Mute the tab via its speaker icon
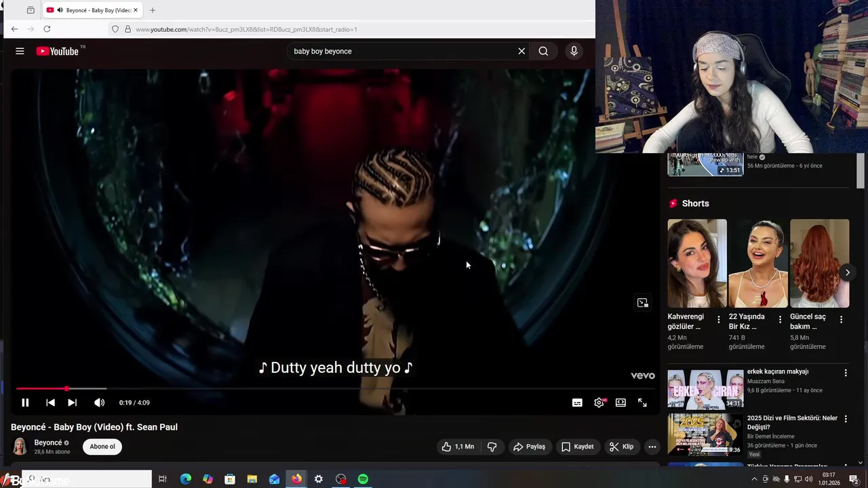Viewport: 868px width, 488px height. click(x=60, y=10)
